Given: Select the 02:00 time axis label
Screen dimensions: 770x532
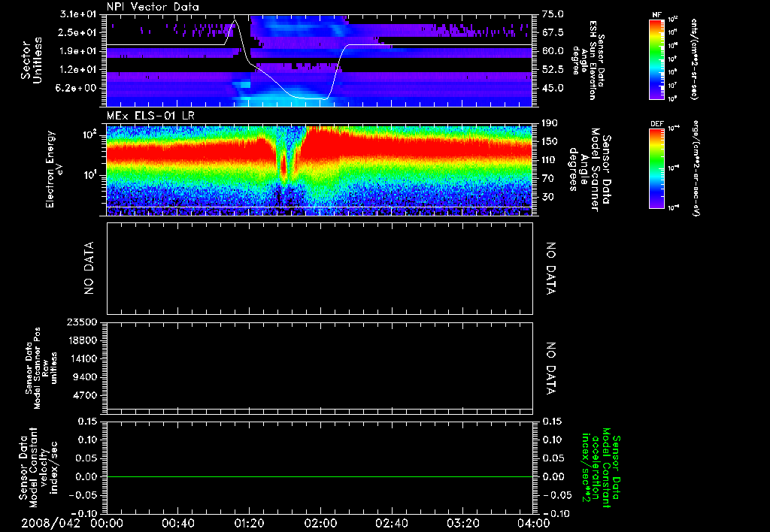Looking at the screenshot, I should 320,523.
